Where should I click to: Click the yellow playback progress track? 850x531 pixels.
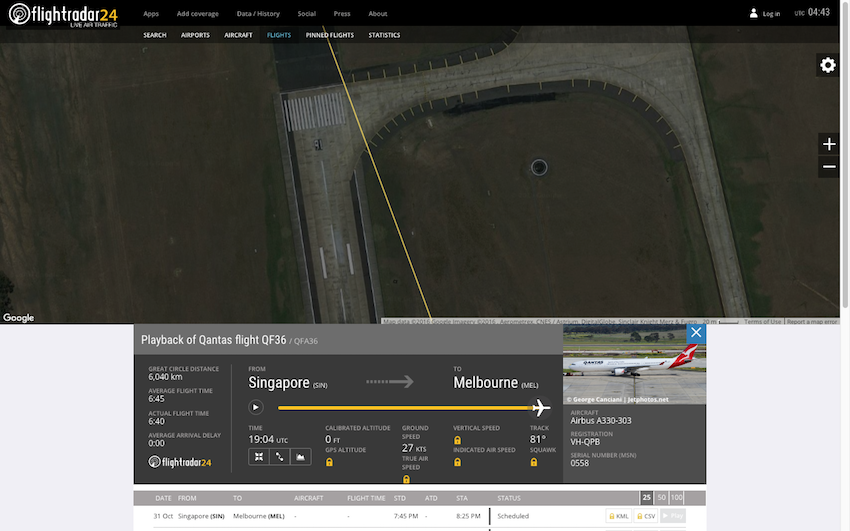click(404, 407)
